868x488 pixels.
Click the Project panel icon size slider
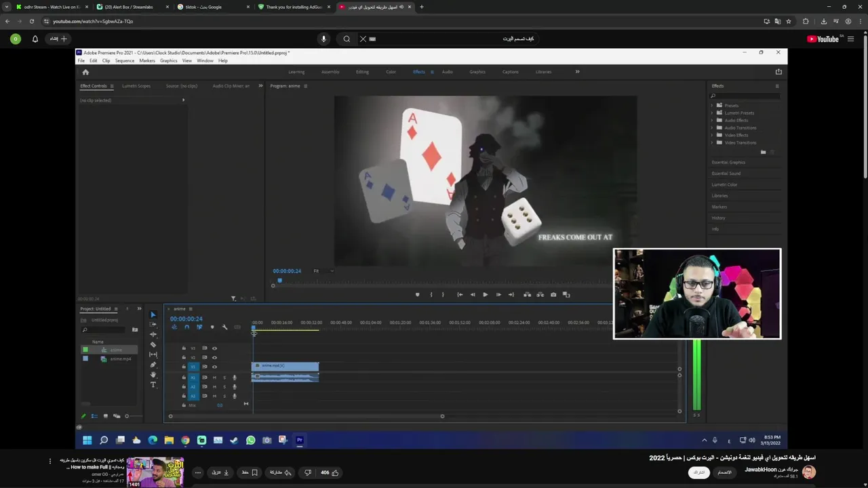coord(127,416)
